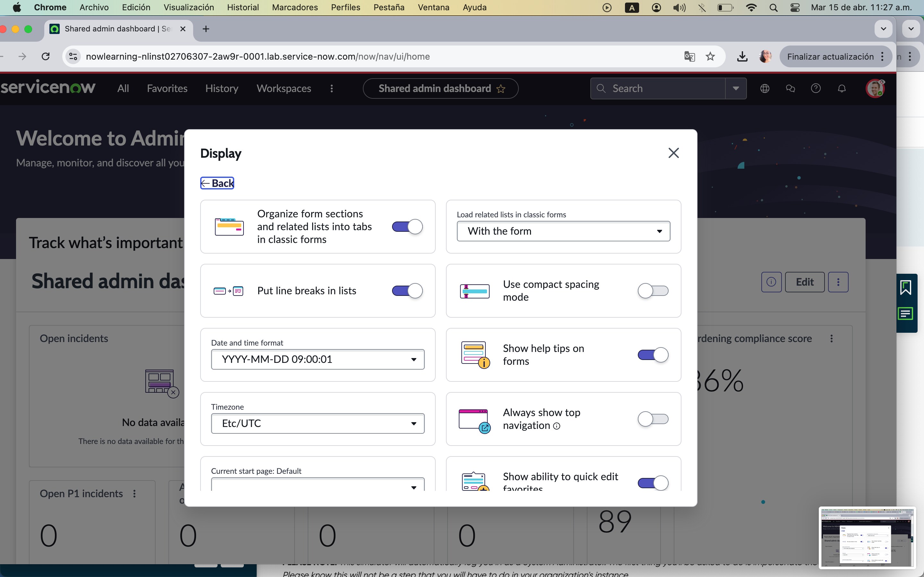
Task: Select Workspaces in the navigation
Action: click(284, 88)
